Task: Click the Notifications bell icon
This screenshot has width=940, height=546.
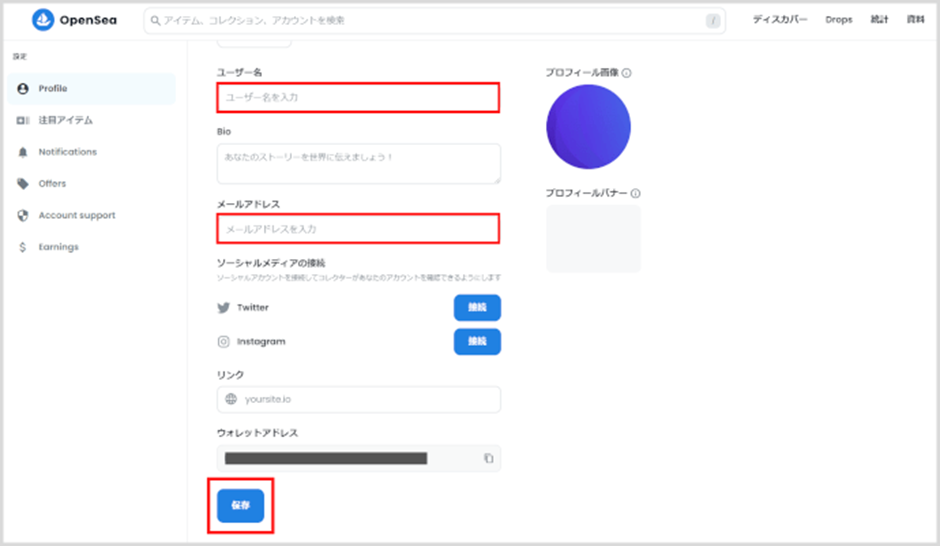Action: pyautogui.click(x=23, y=152)
